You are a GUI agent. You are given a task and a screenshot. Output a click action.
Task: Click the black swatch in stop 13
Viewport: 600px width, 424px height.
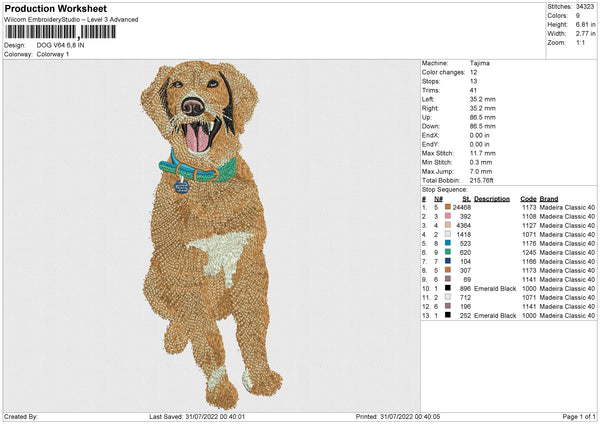[x=448, y=315]
